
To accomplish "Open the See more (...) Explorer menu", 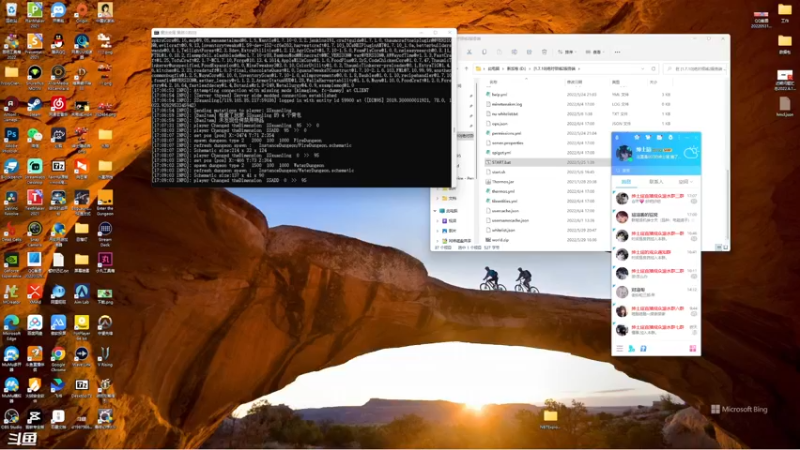I will (617, 52).
